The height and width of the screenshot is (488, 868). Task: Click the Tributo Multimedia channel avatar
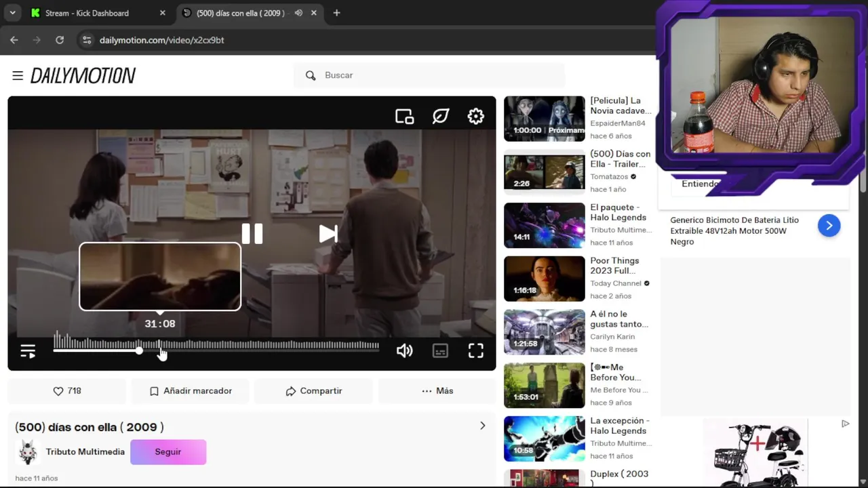pyautogui.click(x=28, y=452)
